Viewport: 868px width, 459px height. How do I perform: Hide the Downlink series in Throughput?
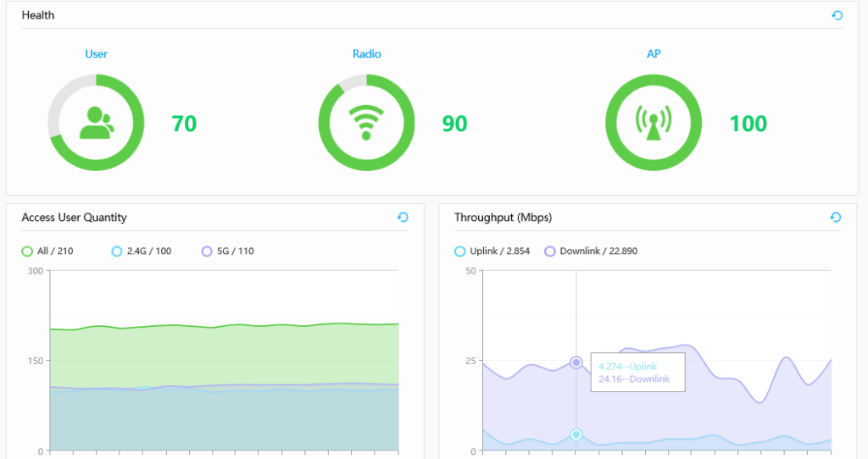tap(591, 252)
